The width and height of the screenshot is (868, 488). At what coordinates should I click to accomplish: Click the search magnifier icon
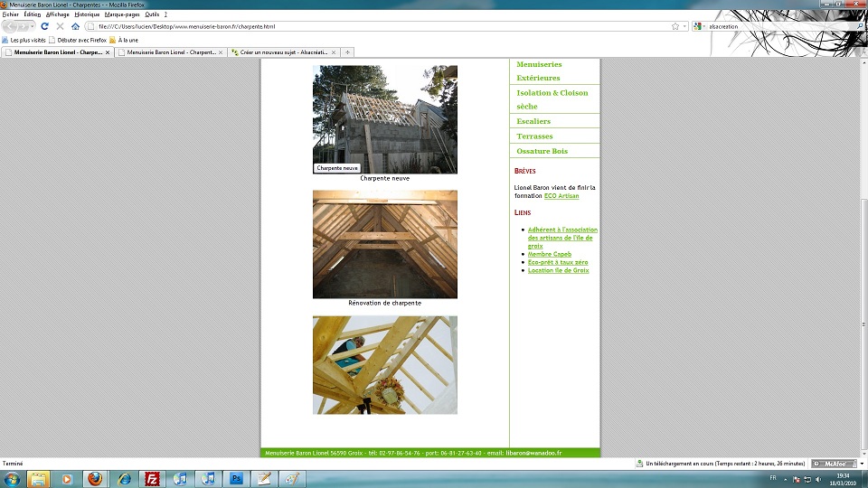click(x=860, y=26)
